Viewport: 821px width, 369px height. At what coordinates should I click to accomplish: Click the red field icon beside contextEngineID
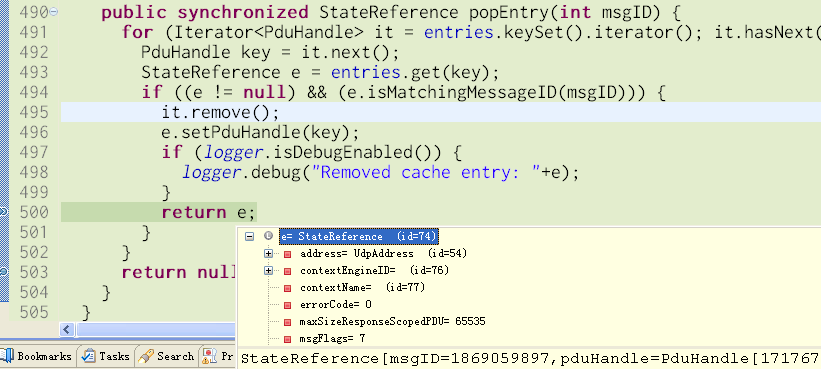tap(287, 271)
